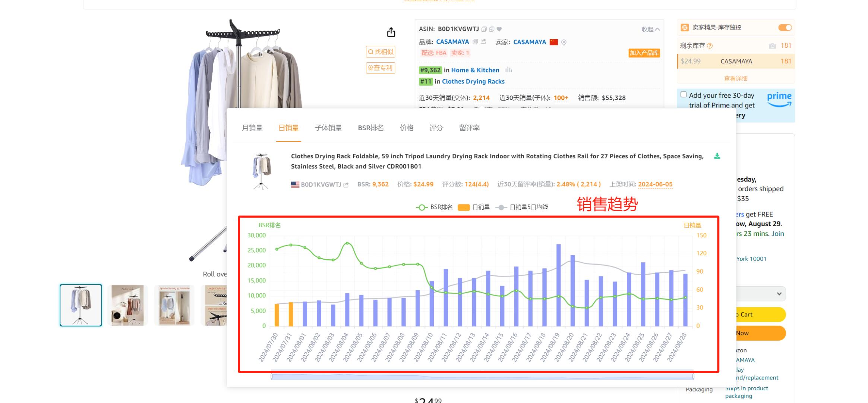Click left handle of chart zoom slider

coord(272,377)
